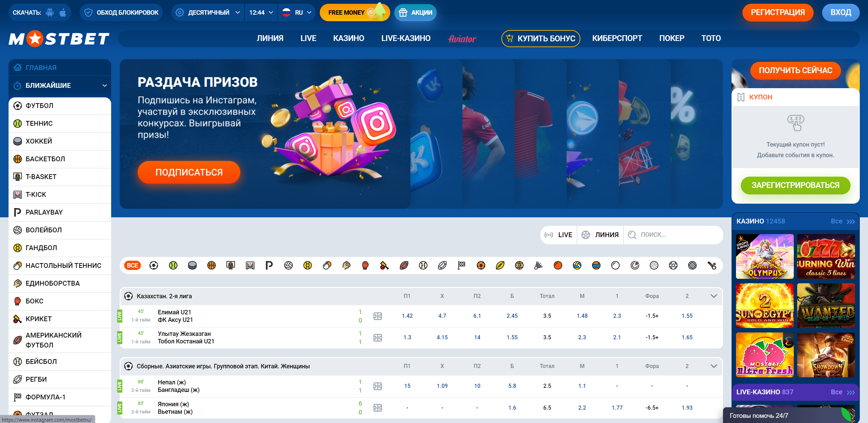
Task: Select the ВСЕ sports filter
Action: 133,265
